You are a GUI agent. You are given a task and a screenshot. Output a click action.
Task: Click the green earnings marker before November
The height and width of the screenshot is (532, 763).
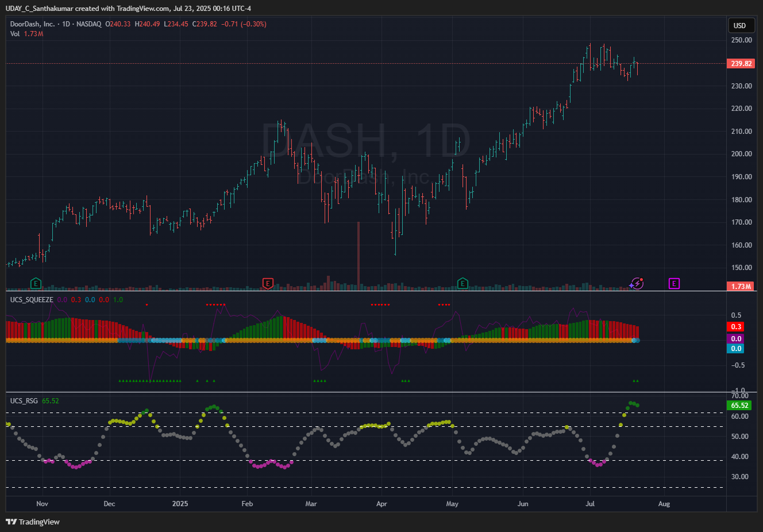[36, 283]
